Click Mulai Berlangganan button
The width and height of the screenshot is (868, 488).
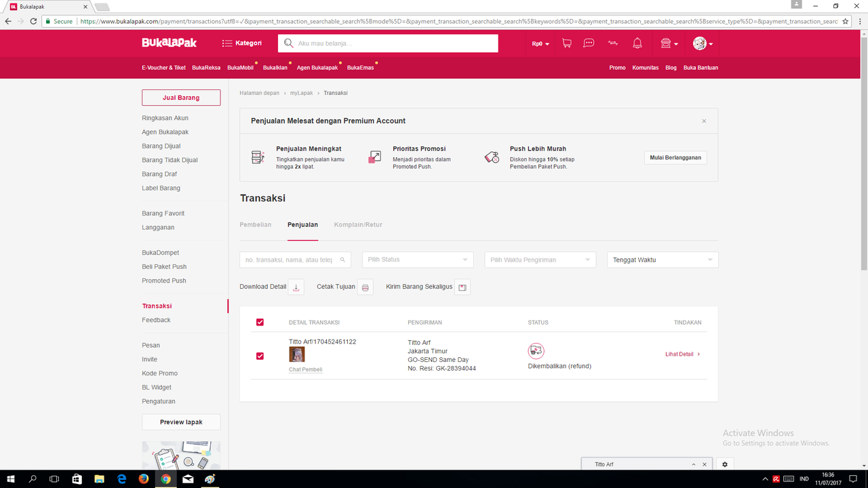click(x=675, y=157)
